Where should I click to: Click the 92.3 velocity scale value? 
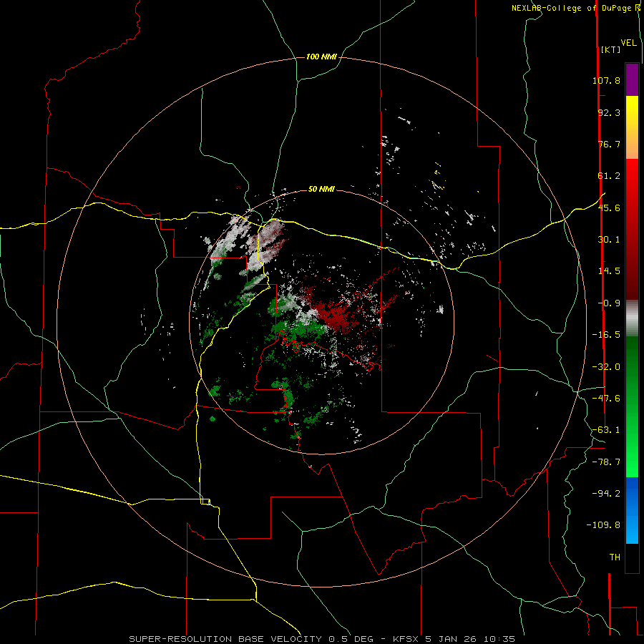pyautogui.click(x=609, y=112)
